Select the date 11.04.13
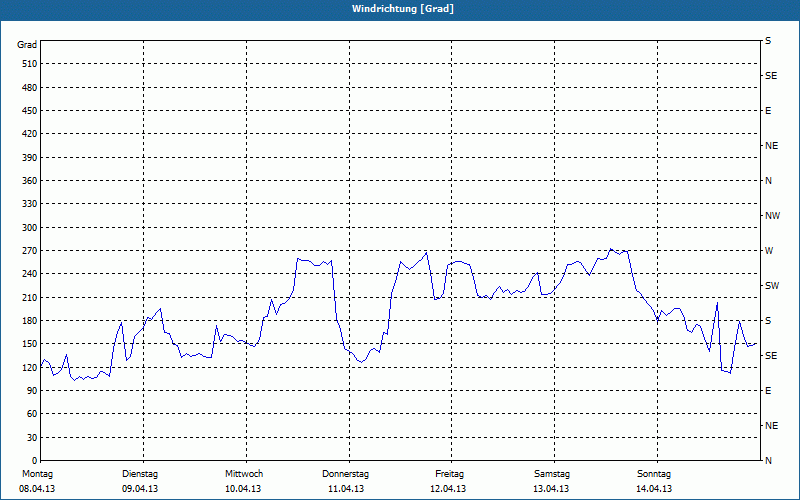 (346, 489)
